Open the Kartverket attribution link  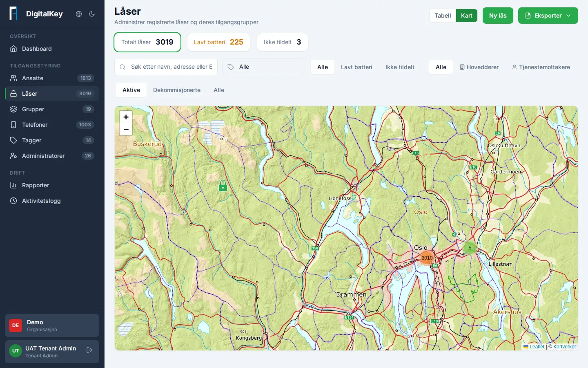point(565,347)
